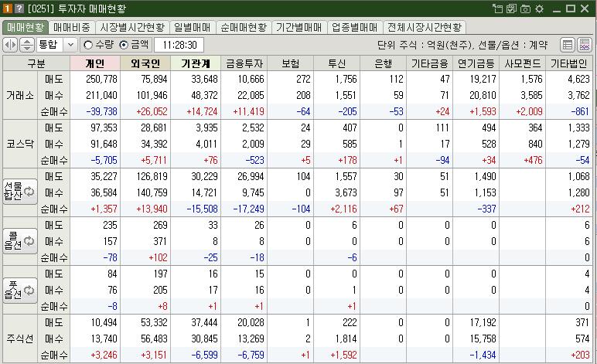Toggle the 선물합산 refresh button
The height and width of the screenshot is (364, 597).
point(20,192)
